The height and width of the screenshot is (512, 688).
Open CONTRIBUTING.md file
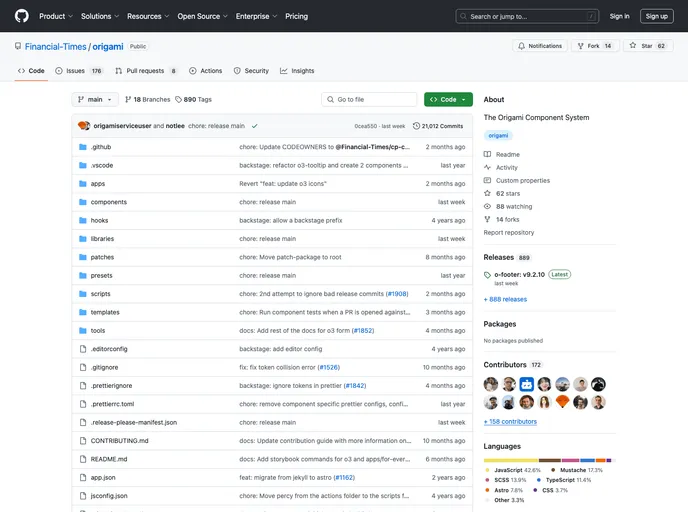(119, 441)
